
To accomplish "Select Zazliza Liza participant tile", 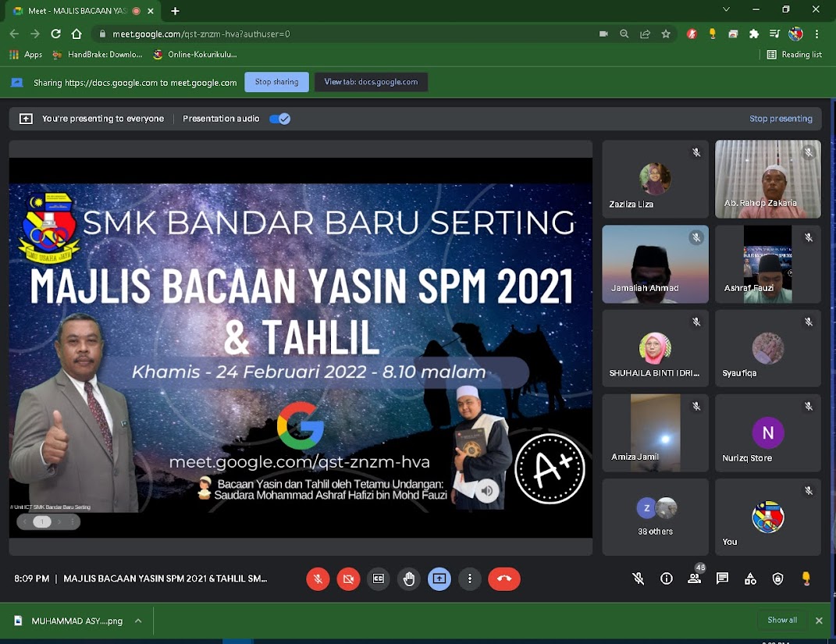I will click(655, 179).
